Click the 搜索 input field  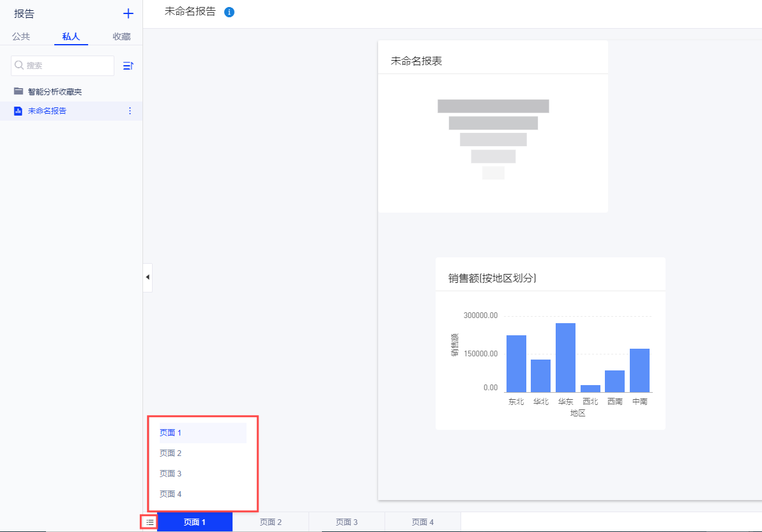click(x=67, y=66)
